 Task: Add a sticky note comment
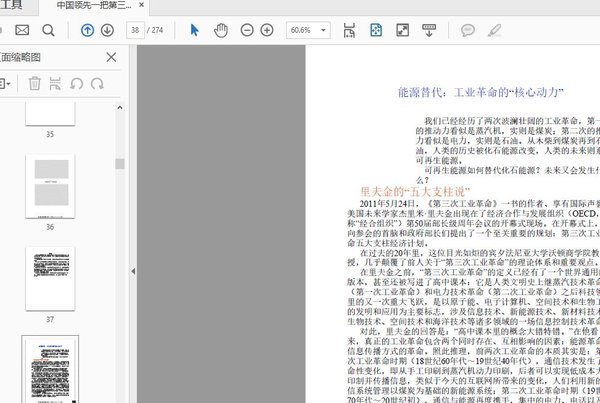[467, 31]
